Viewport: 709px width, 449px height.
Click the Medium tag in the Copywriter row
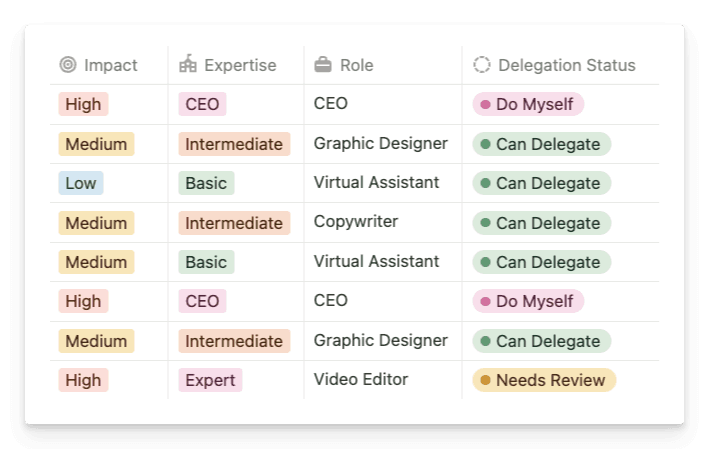(96, 223)
